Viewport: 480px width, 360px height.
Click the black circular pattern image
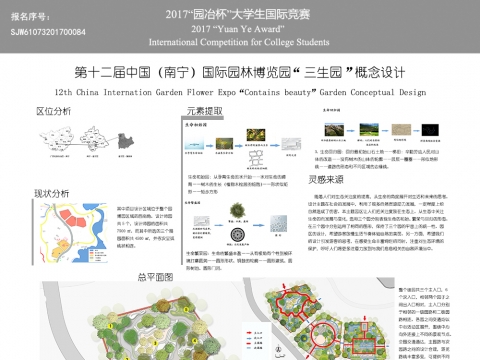[238, 235]
